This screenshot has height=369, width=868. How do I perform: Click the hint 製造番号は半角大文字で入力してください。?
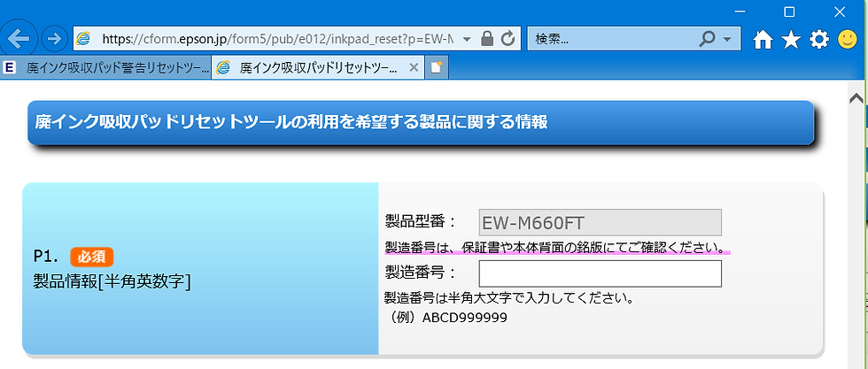[508, 299]
